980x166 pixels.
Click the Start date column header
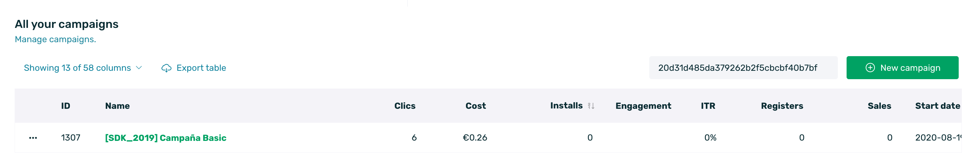click(x=937, y=106)
